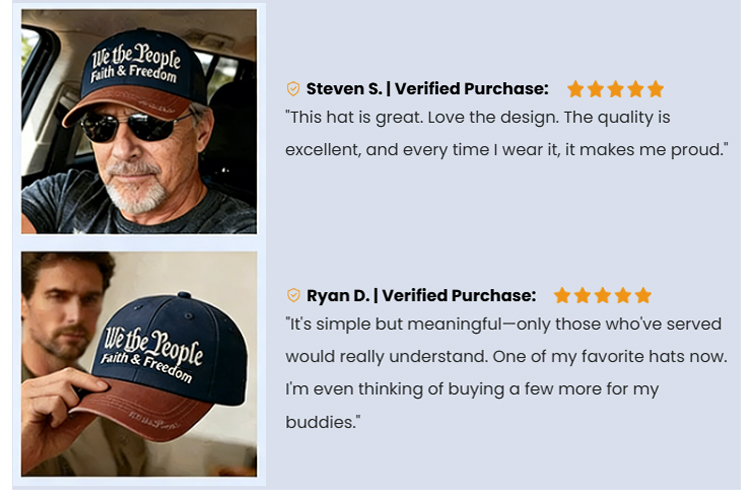The height and width of the screenshot is (500, 750).
Task: Click the third star in Ryan D.'s rating
Action: tap(603, 296)
